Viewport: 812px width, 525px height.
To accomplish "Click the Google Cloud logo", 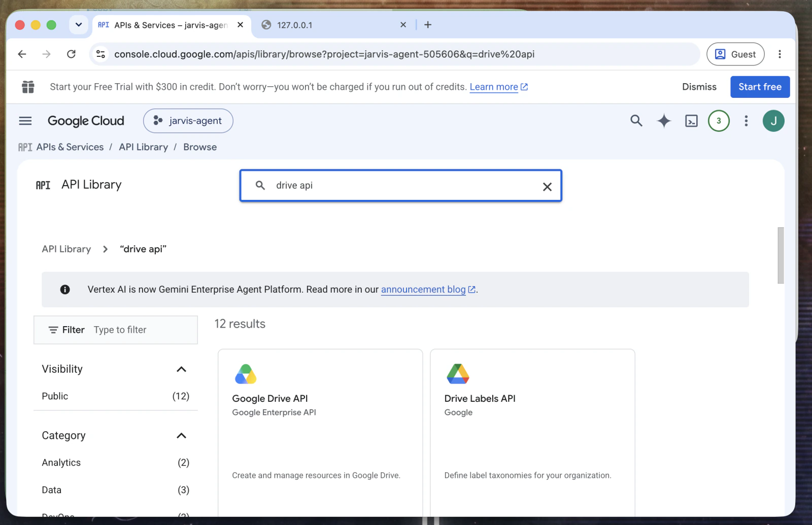I will click(x=86, y=121).
